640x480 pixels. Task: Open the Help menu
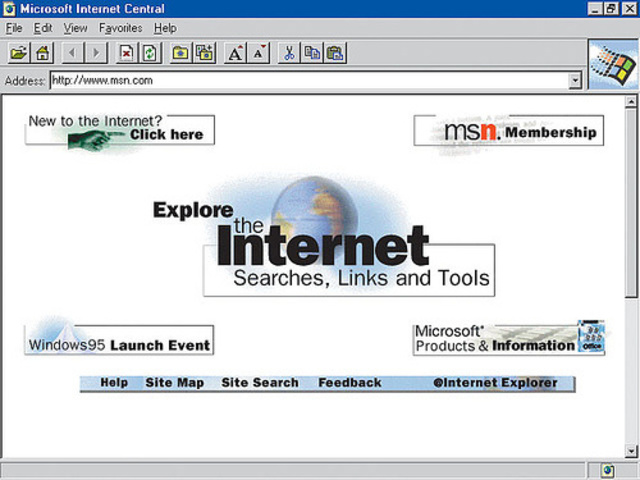[165, 28]
